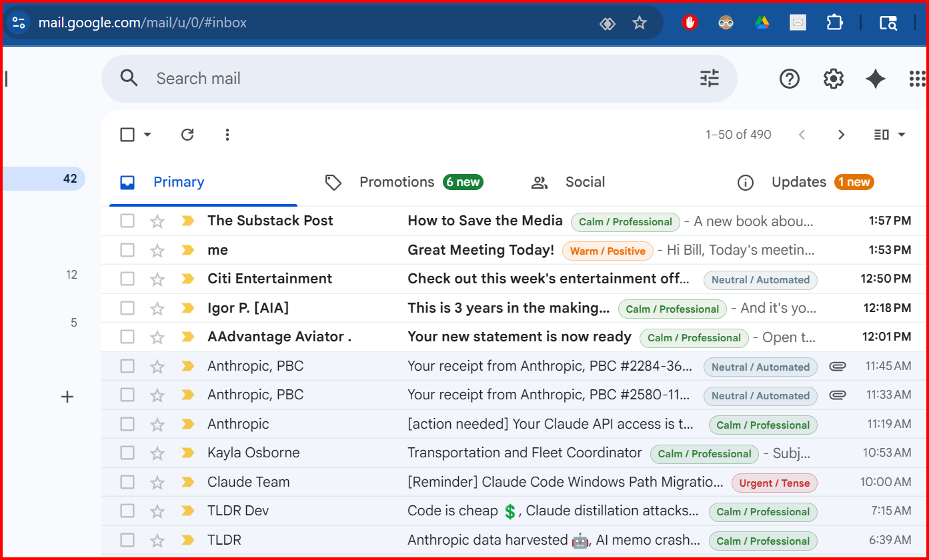This screenshot has width=929, height=560.
Task: Open the More three-dot menu
Action: coord(227,135)
